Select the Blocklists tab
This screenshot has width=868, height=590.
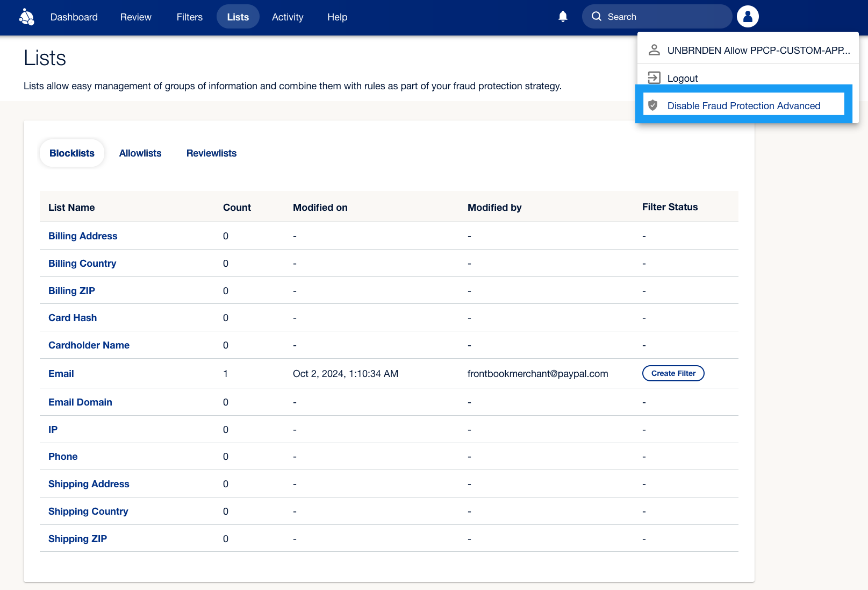[x=72, y=153]
